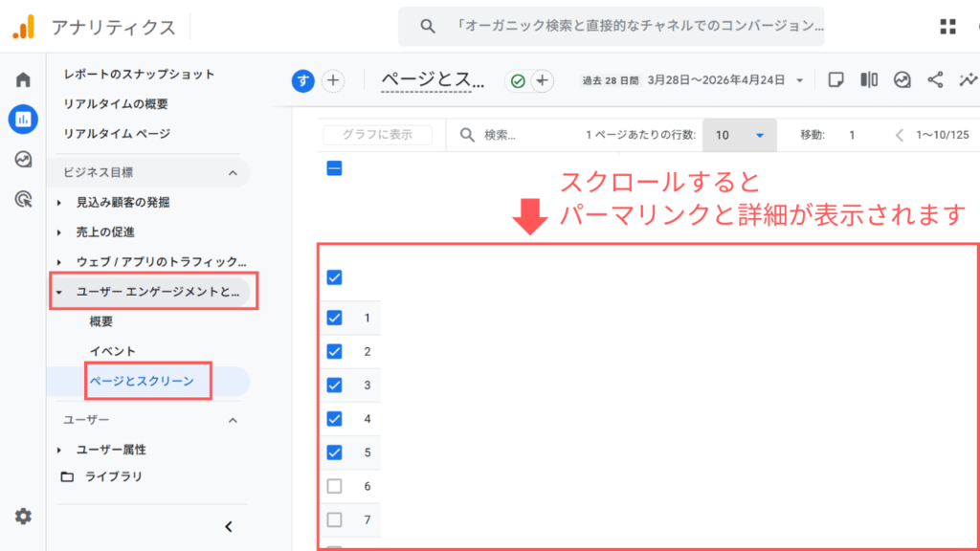Open the Explore icon in left rail
This screenshot has width=980, height=551.
[x=23, y=160]
